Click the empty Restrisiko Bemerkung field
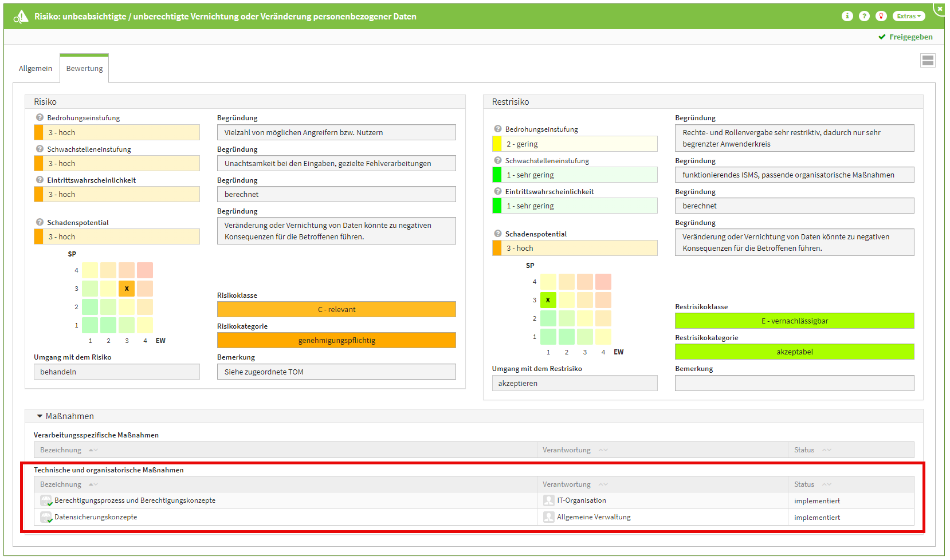950x560 pixels. (794, 384)
